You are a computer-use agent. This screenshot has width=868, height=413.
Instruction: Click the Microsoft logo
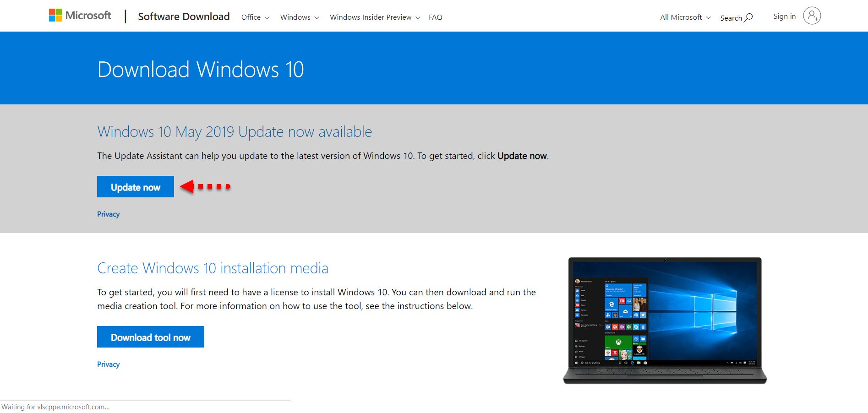80,16
